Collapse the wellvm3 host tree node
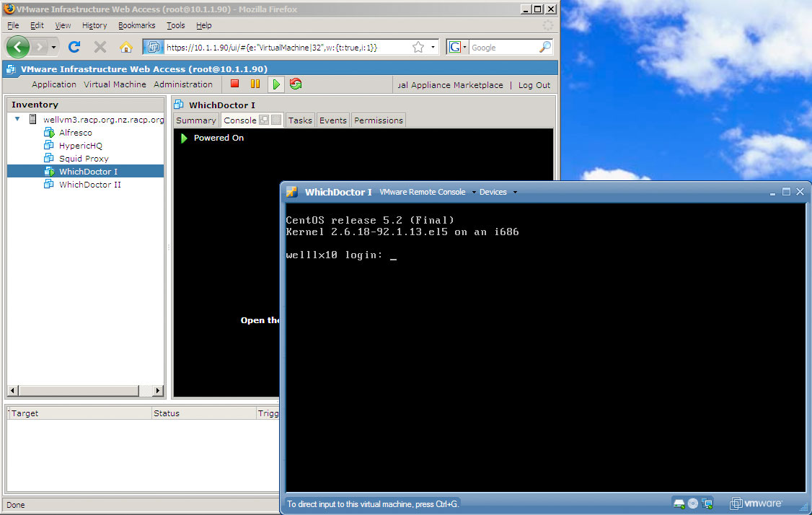 tap(17, 119)
